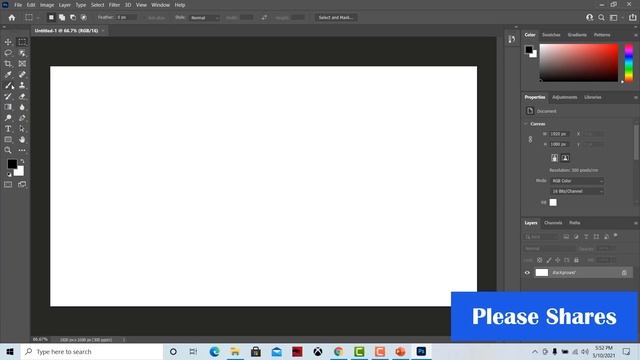
Task: Open the History panel collapsed icon
Action: (x=512, y=39)
